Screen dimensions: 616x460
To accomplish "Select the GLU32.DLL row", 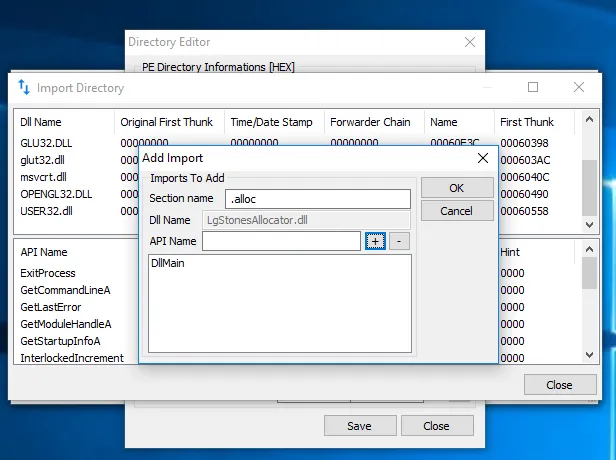I will pos(46,143).
